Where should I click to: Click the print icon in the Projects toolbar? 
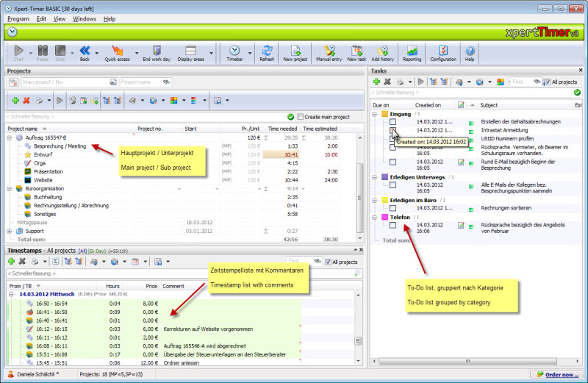tap(39, 100)
